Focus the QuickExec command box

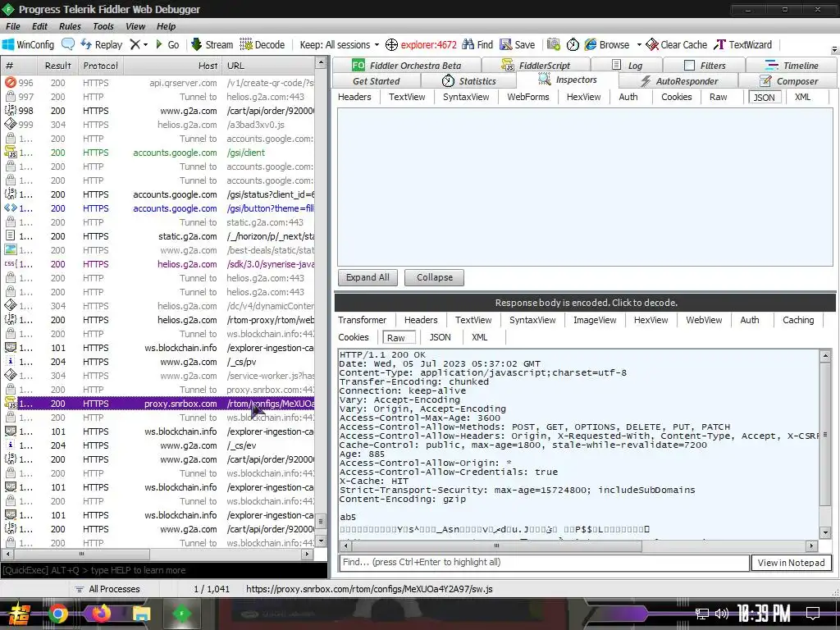point(164,570)
